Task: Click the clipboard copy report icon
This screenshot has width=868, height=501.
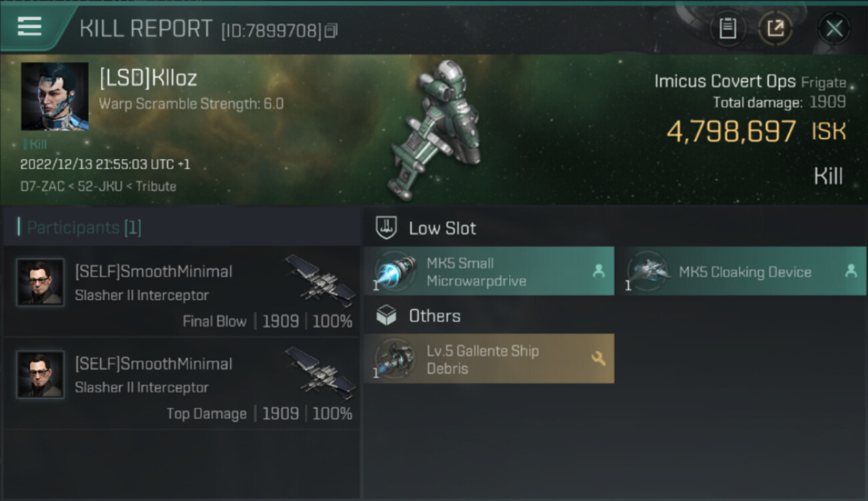Action: (727, 29)
